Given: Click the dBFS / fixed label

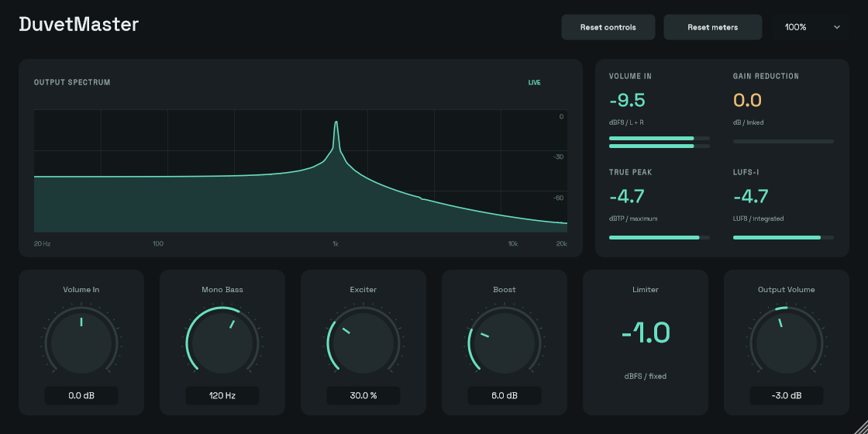Looking at the screenshot, I should coord(646,377).
